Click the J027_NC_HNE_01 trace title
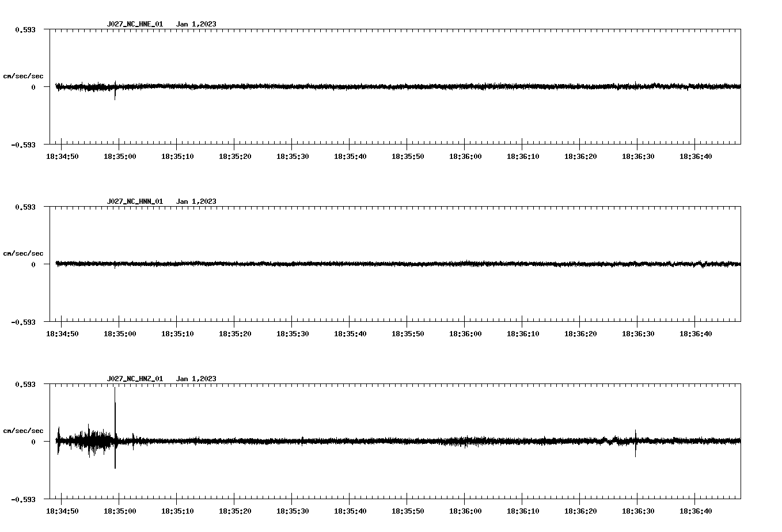The image size is (782, 532). click(x=135, y=25)
